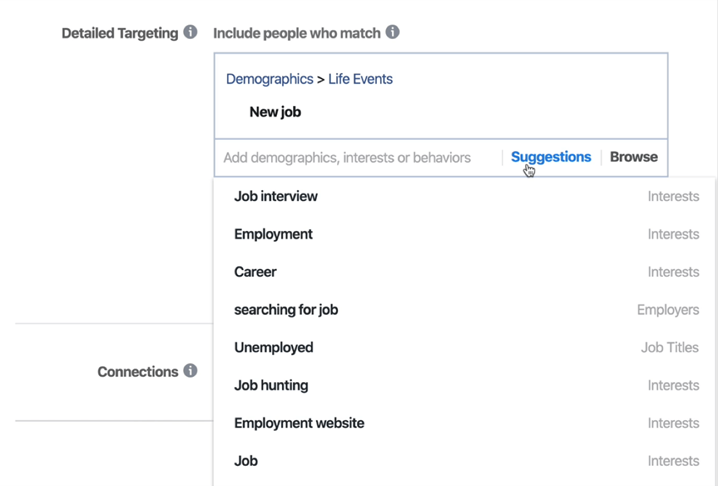Click the info icon beside Detailed Targeting
Viewport: 718px width, 486px height.
click(190, 32)
